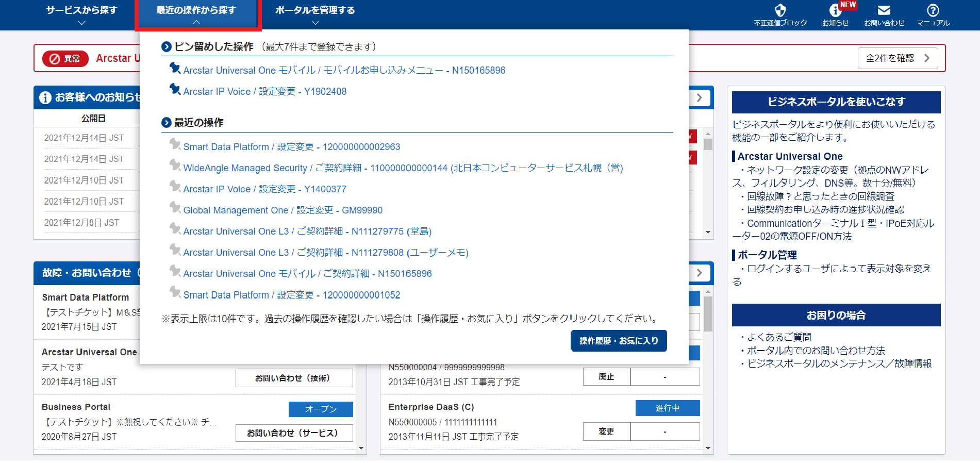Pin the WideAngle Managed Security entry
This screenshot has width=980, height=463.
tap(175, 165)
